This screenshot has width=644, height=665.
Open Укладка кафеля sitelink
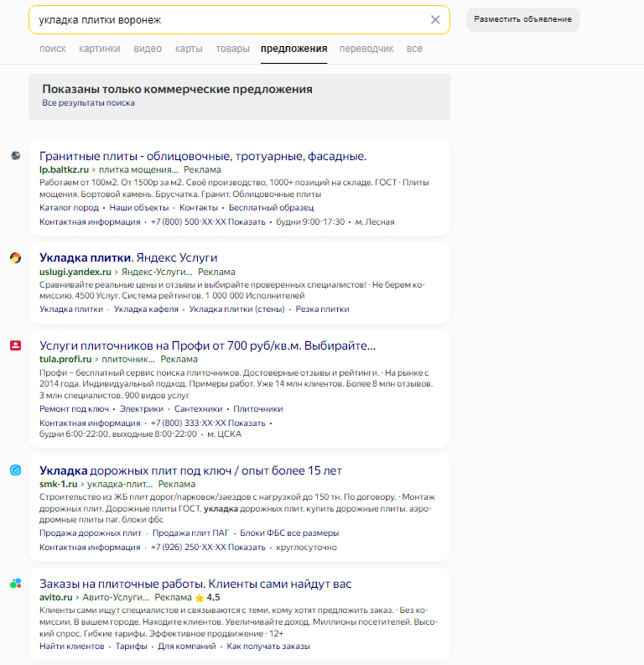[x=146, y=309]
